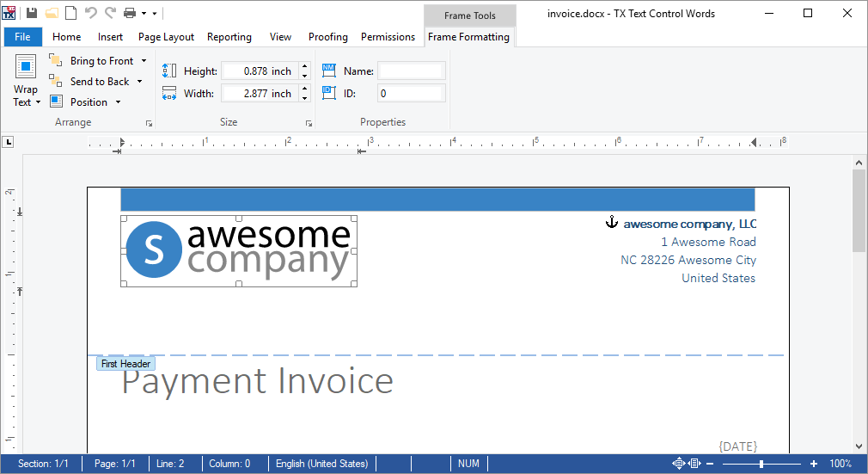This screenshot has height=474, width=868.
Task: Click the 'United States' text
Action: coord(718,279)
